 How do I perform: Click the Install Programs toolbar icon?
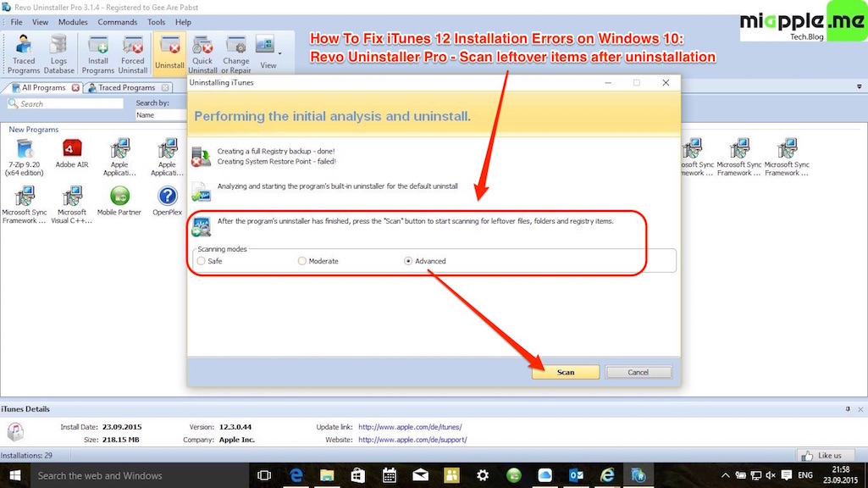coord(98,53)
